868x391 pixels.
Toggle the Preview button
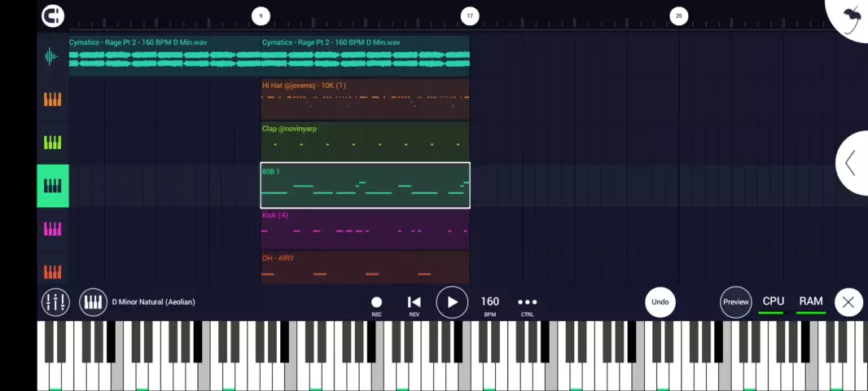pos(735,302)
